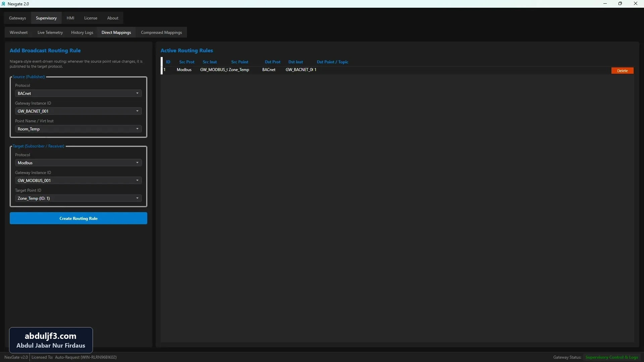Open the Live Telemetry sub-tab
Viewport: 644px width, 362px height.
pyautogui.click(x=50, y=33)
